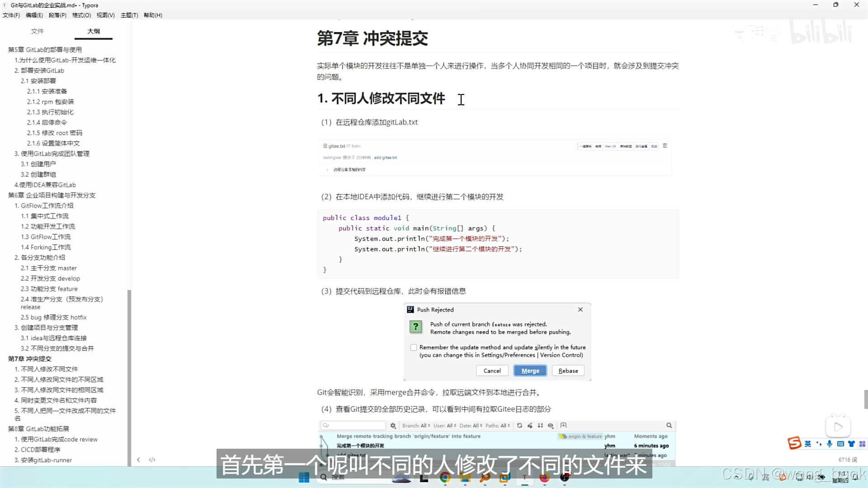Viewport: 868px width, 488px height.
Task: Go to 1.3 GitFlow工作流 in outline
Action: 46,237
